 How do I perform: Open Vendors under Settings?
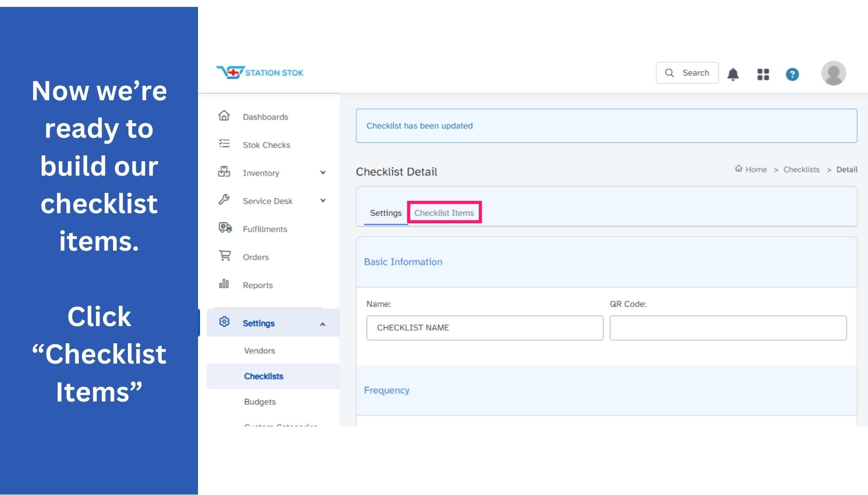[259, 350]
